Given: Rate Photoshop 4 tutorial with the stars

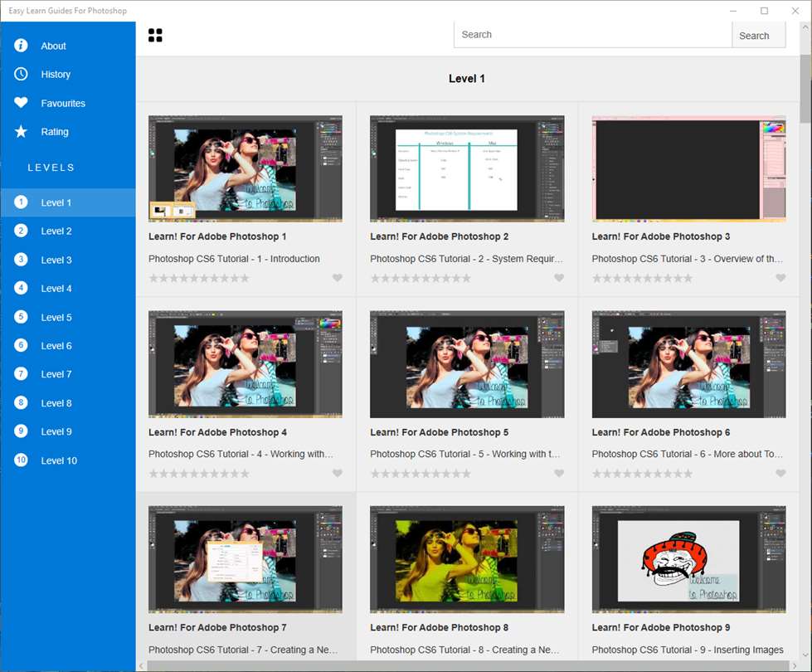Looking at the screenshot, I should (199, 474).
